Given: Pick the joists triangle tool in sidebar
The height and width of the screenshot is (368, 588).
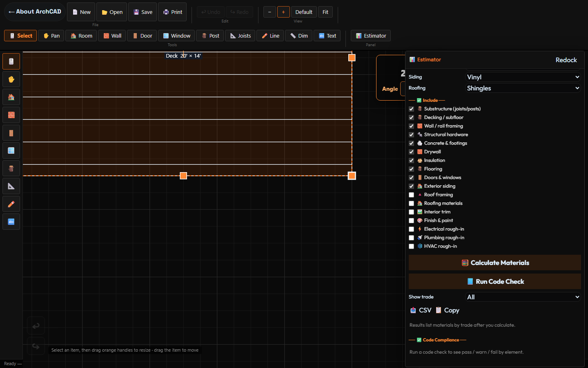Looking at the screenshot, I should [x=11, y=186].
